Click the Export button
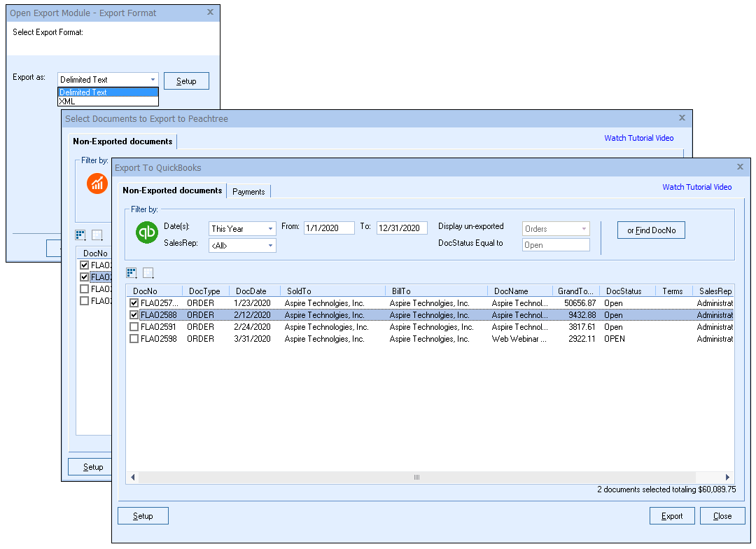 point(671,516)
